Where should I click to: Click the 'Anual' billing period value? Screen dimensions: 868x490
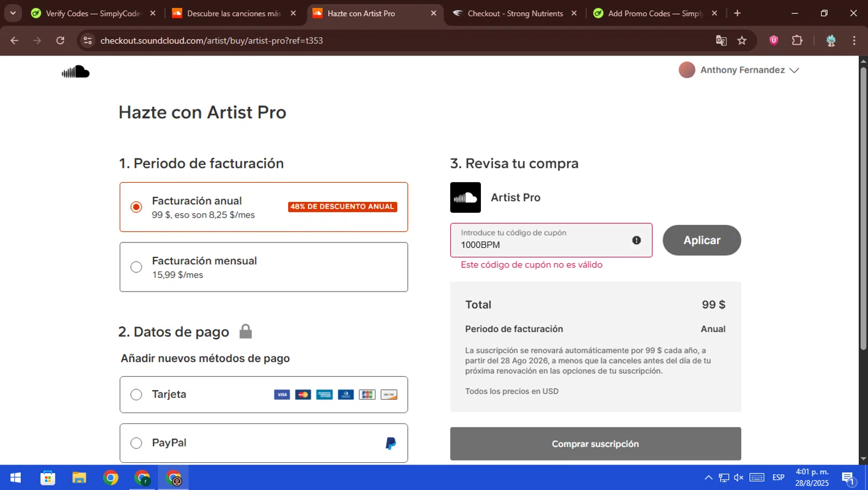coord(713,329)
